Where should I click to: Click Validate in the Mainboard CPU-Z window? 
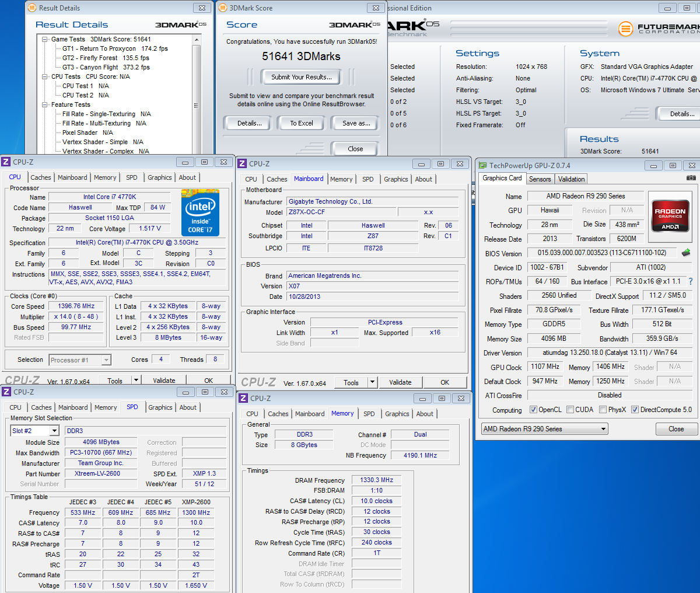click(400, 382)
